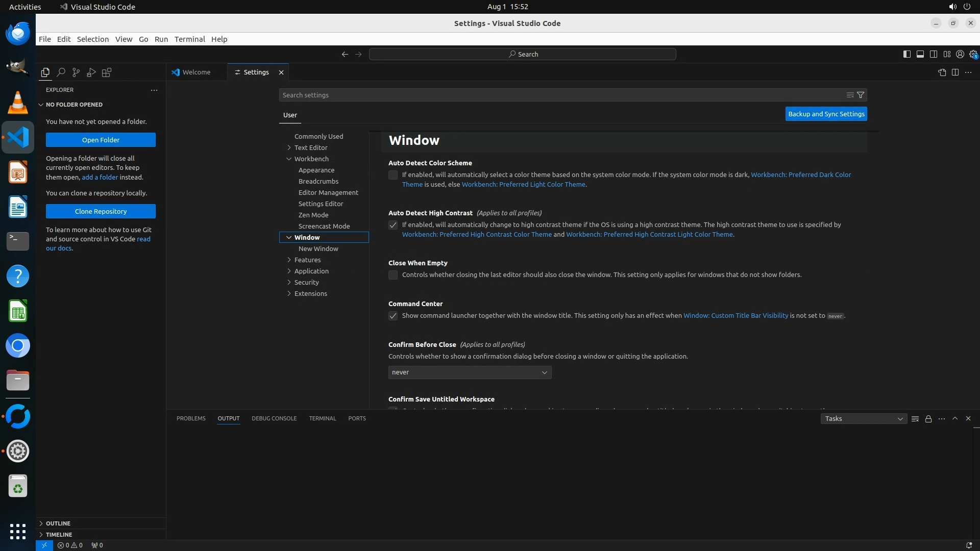This screenshot has width=980, height=551.
Task: Open the Extensions view icon
Action: pos(107,72)
